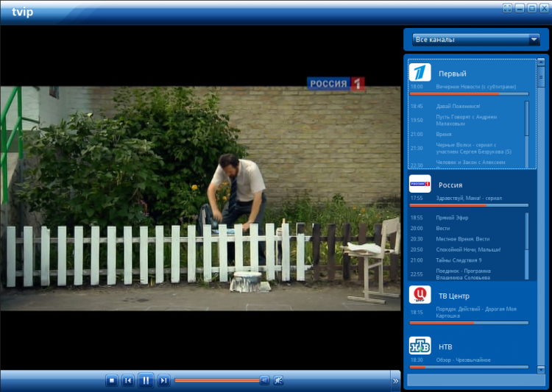Select the НТВ channel logo
This screenshot has height=392, width=552.
420,345
